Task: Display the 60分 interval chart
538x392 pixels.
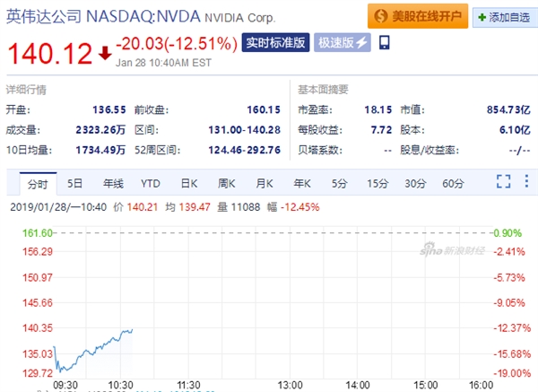Action: point(452,184)
